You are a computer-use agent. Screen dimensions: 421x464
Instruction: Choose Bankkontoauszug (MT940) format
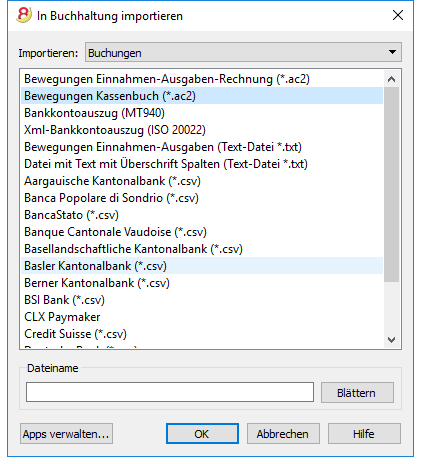tap(202, 113)
